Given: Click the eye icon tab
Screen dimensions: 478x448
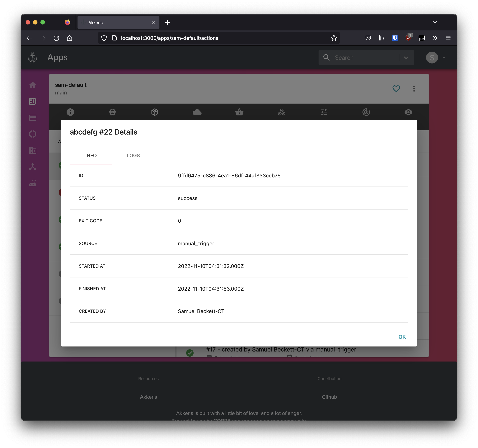Looking at the screenshot, I should point(408,112).
